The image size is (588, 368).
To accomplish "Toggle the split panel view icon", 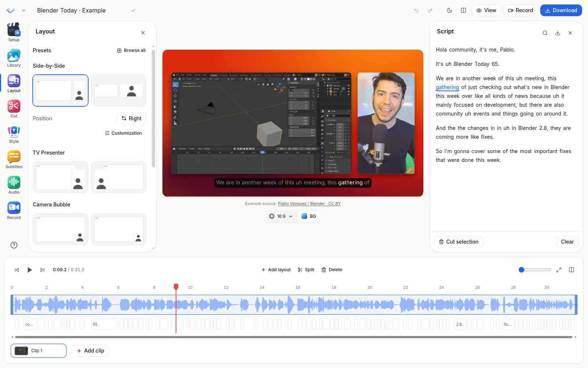I will (463, 10).
